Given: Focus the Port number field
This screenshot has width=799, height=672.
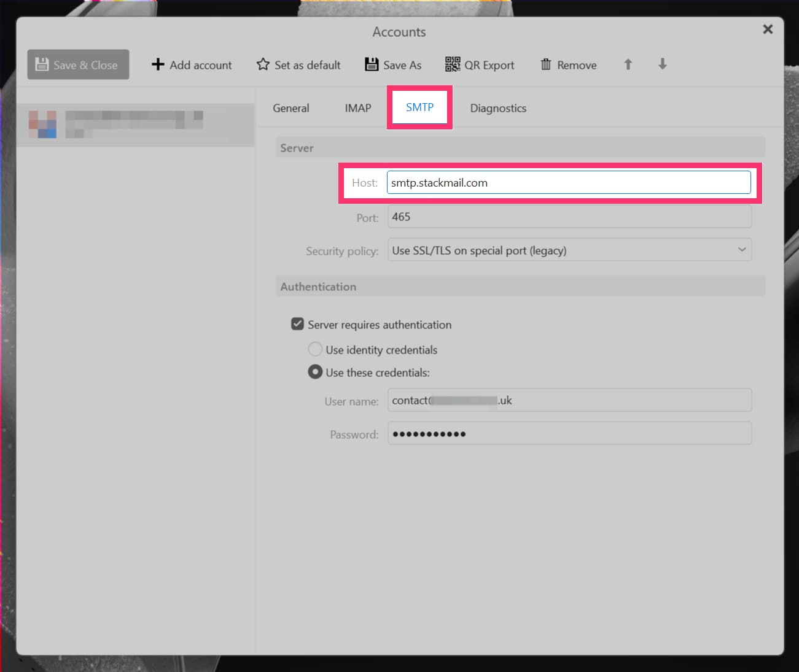Looking at the screenshot, I should 569,217.
